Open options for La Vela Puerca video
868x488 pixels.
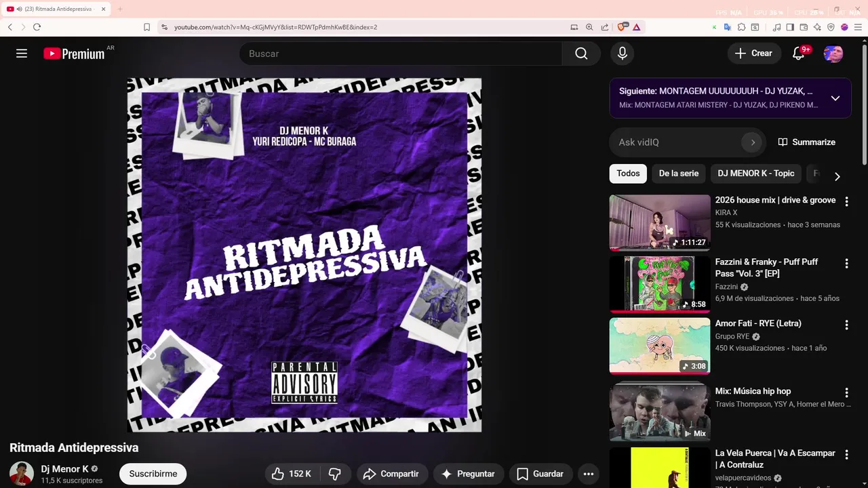[846, 454]
